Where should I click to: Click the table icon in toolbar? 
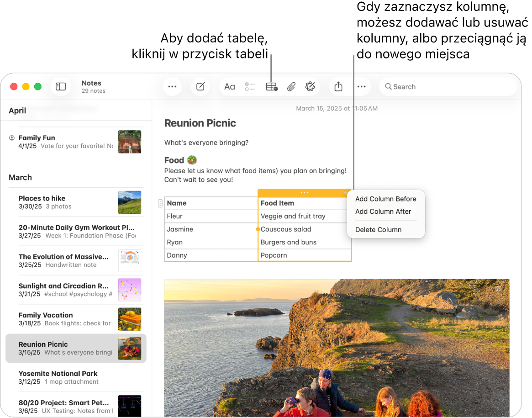click(271, 87)
